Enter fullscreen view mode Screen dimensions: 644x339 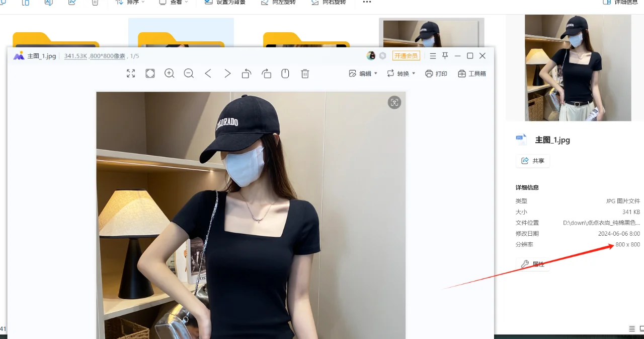[131, 74]
